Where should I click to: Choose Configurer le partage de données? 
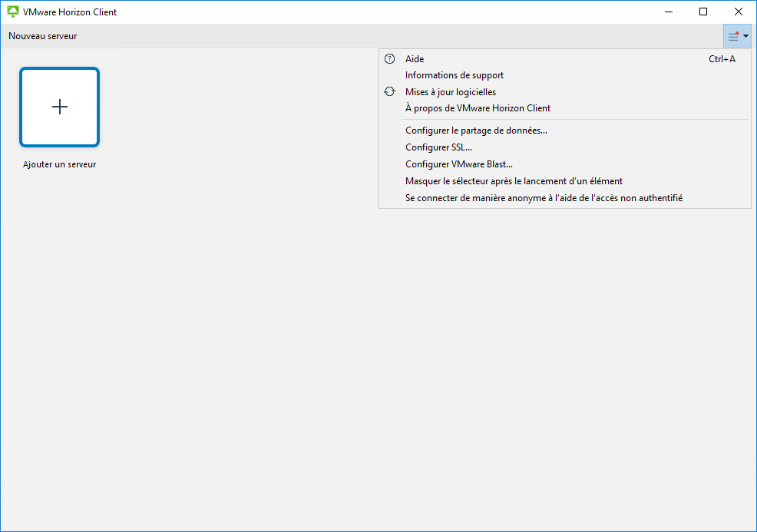(565, 131)
